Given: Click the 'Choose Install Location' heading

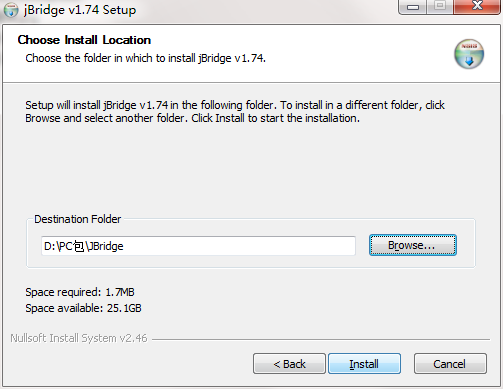Looking at the screenshot, I should (x=84, y=40).
